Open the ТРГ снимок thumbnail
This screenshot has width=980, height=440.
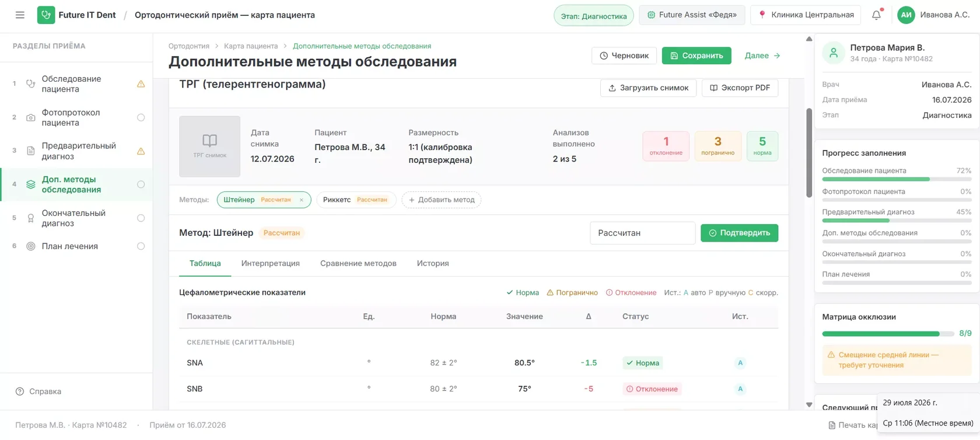(x=209, y=146)
